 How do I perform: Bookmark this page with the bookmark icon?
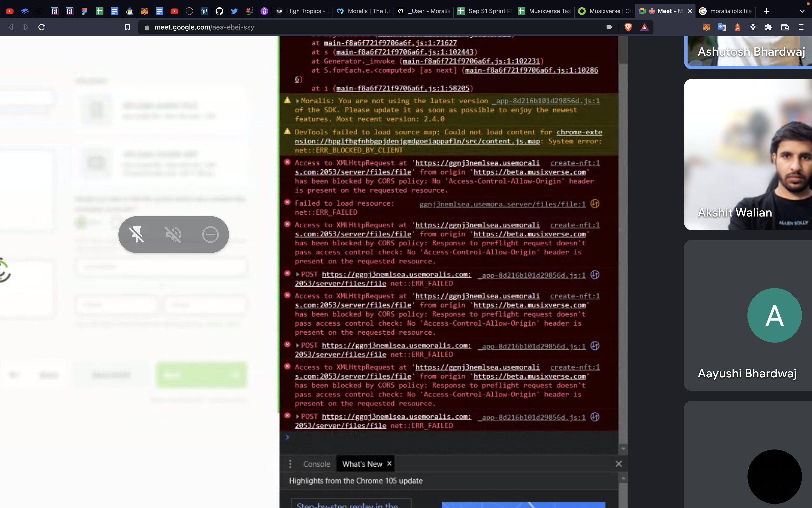[128, 27]
